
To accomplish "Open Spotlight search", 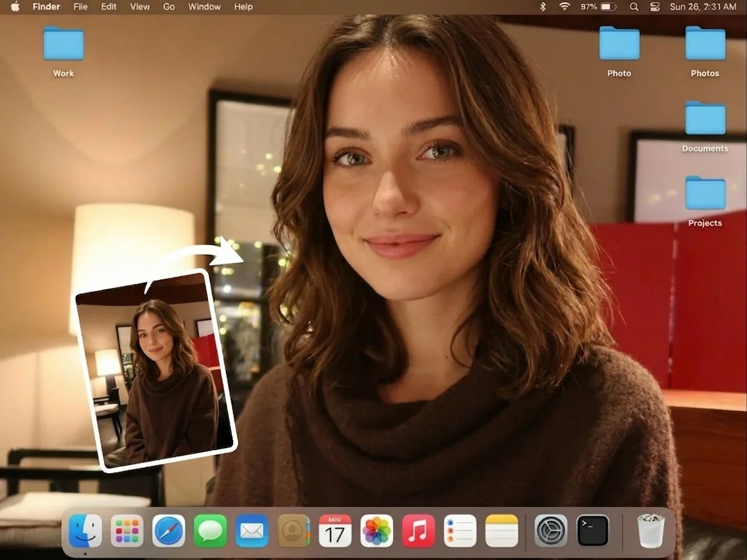I will (x=634, y=7).
